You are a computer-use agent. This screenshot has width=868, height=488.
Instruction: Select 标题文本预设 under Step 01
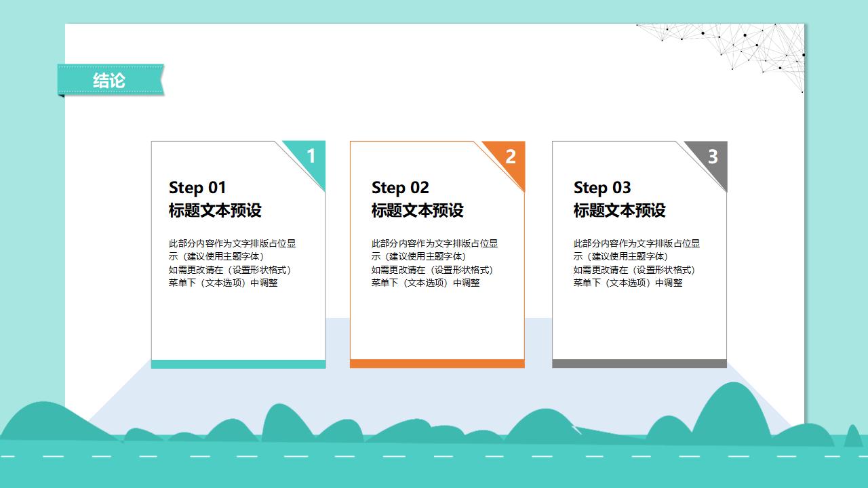[215, 210]
